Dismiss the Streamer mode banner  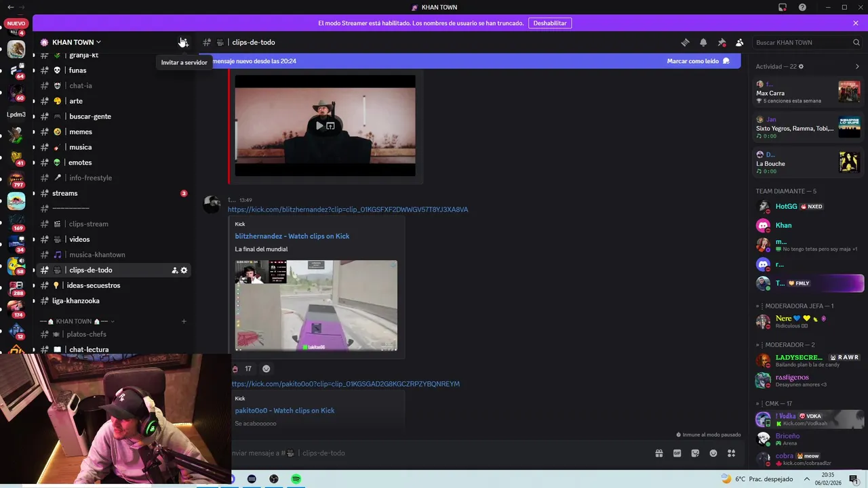856,23
